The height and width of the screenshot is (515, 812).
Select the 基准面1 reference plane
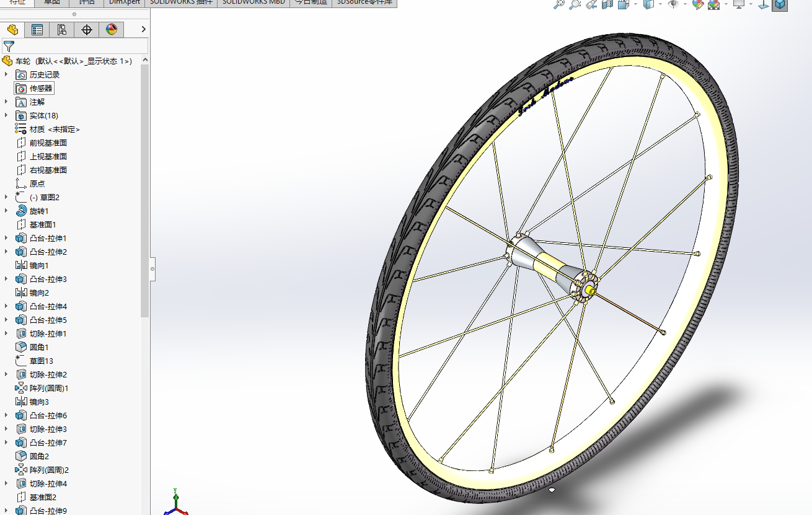coord(36,225)
